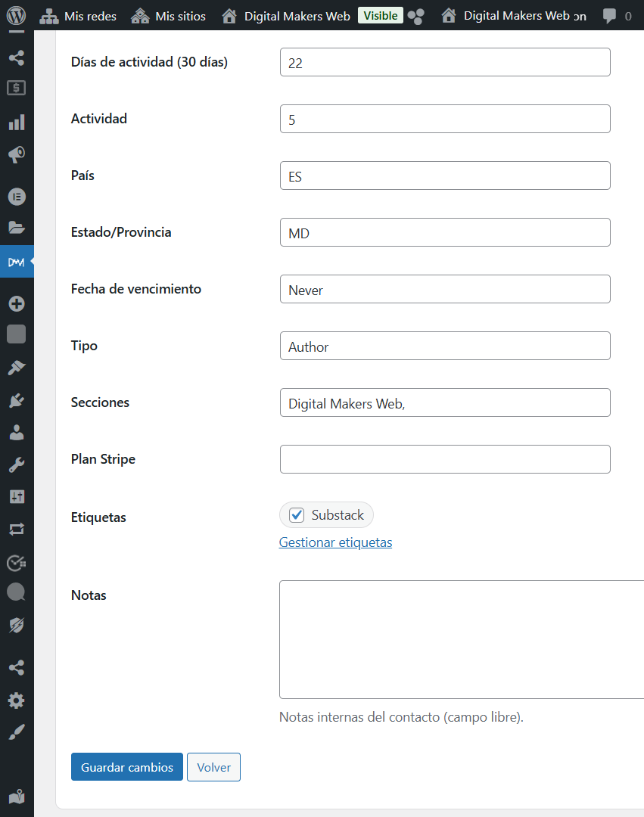This screenshot has width=644, height=817.
Task: Click the WordPress logo in admin bar
Action: pyautogui.click(x=17, y=15)
